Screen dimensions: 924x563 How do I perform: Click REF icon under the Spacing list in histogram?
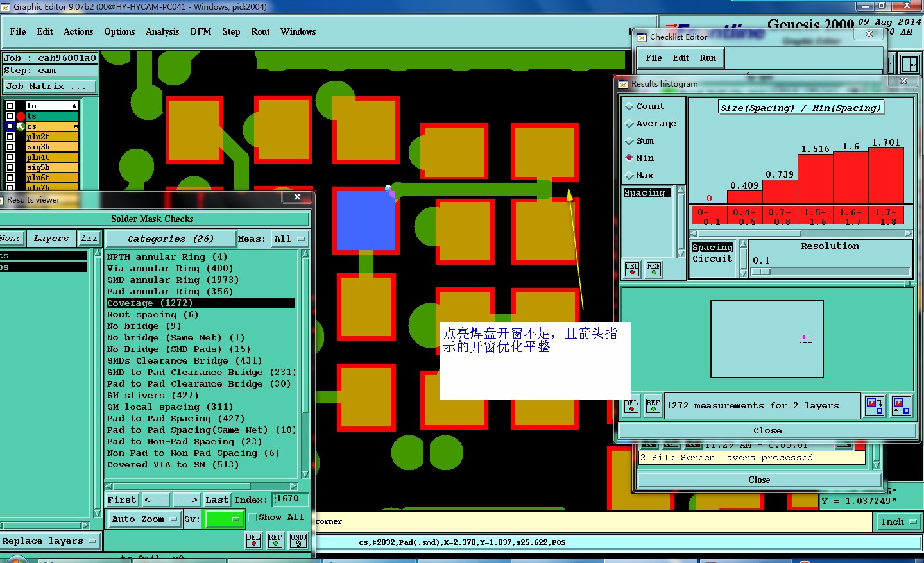tap(654, 269)
